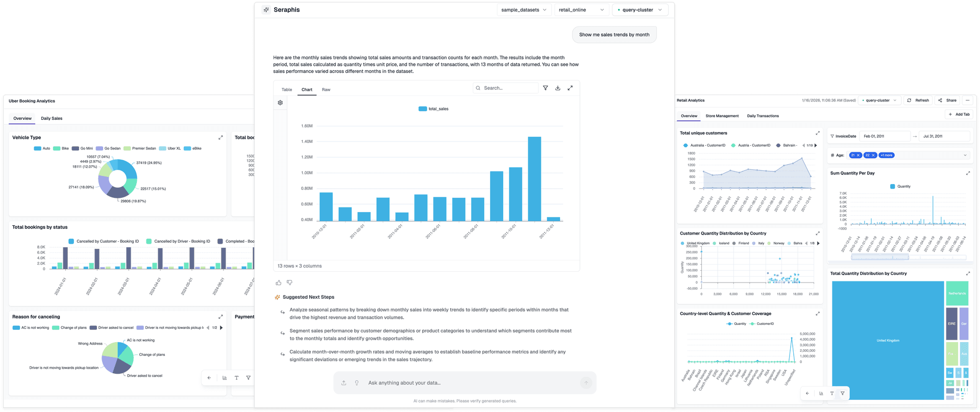
Task: Click the send arrow in chat box
Action: point(586,383)
